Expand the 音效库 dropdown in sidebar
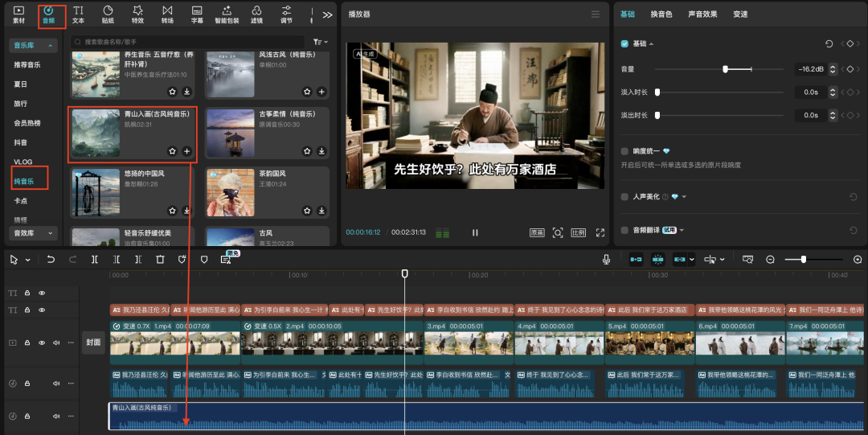This screenshot has width=868, height=435. pyautogui.click(x=34, y=233)
